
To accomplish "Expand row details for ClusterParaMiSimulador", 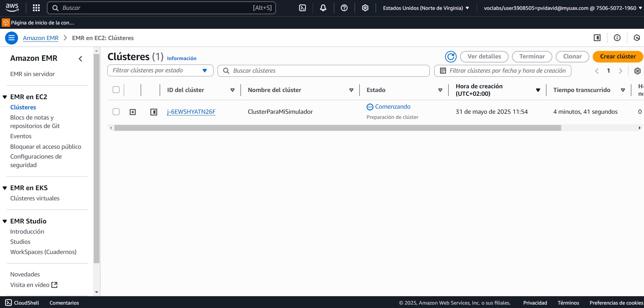I will (x=133, y=112).
